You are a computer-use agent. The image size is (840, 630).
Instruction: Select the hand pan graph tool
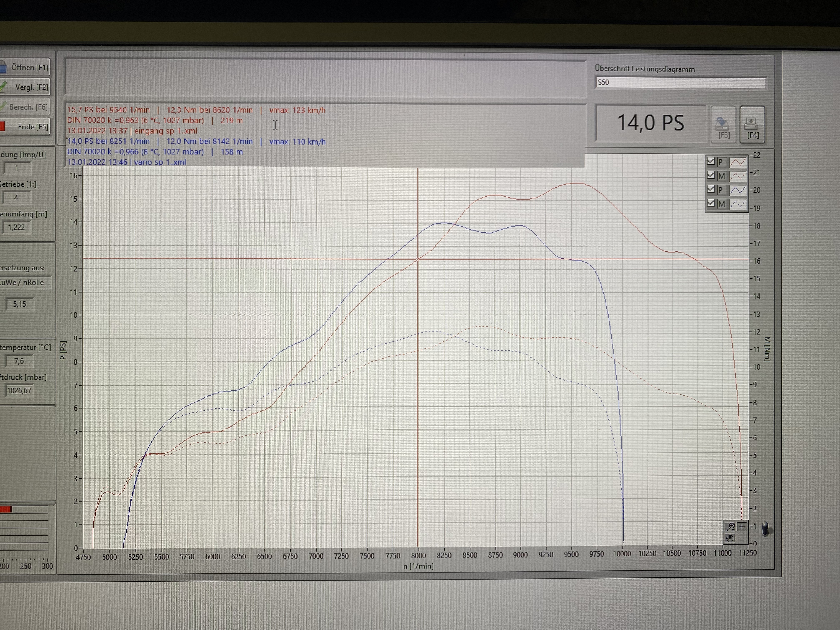tap(730, 538)
